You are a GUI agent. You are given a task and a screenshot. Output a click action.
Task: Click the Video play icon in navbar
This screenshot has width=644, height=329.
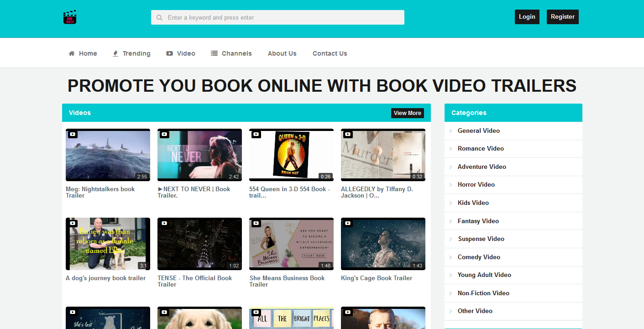169,53
